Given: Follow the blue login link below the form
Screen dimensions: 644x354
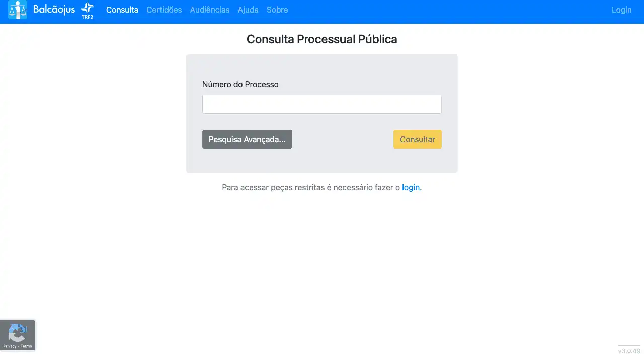Looking at the screenshot, I should coord(411,187).
